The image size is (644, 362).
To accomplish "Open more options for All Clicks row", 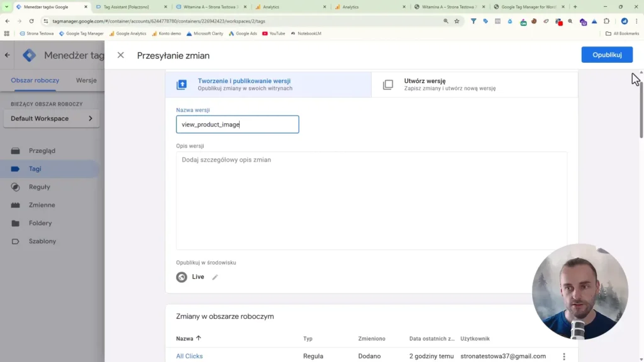I will (x=564, y=356).
